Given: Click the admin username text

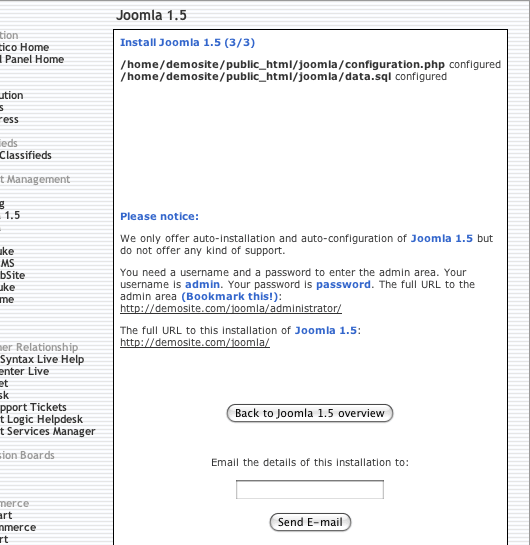Looking at the screenshot, I should [202, 284].
